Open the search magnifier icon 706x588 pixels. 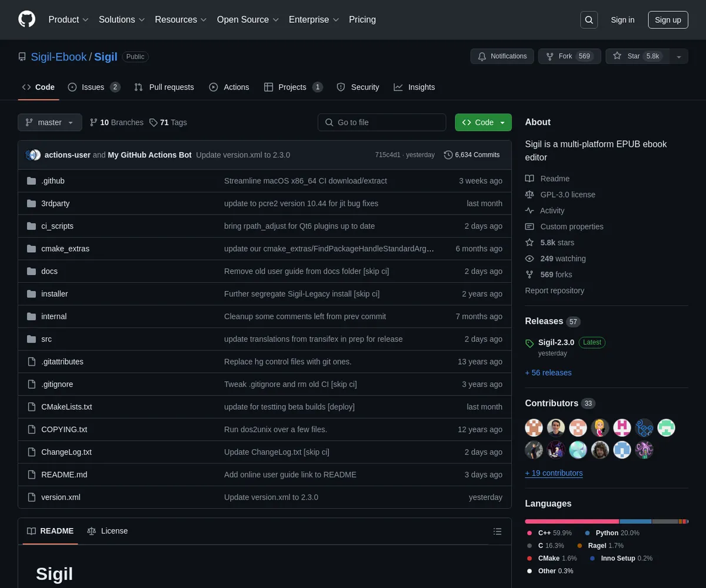click(589, 20)
